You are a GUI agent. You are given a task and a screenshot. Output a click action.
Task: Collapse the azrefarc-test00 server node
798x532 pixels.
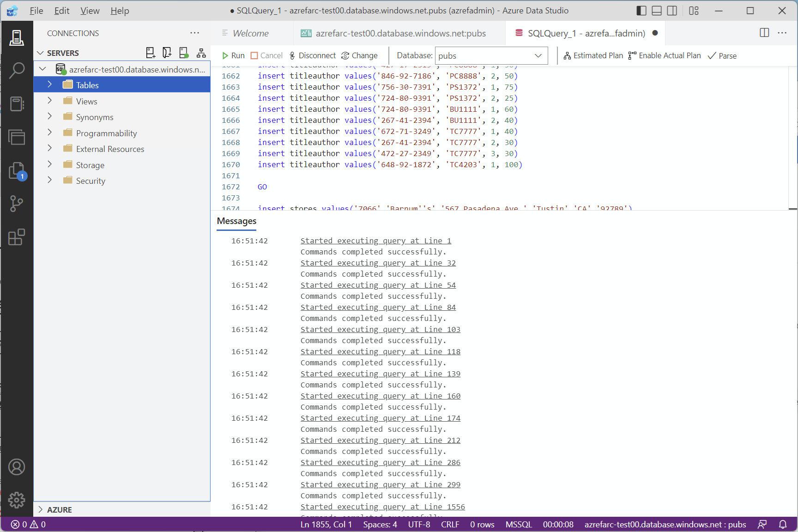(x=42, y=69)
